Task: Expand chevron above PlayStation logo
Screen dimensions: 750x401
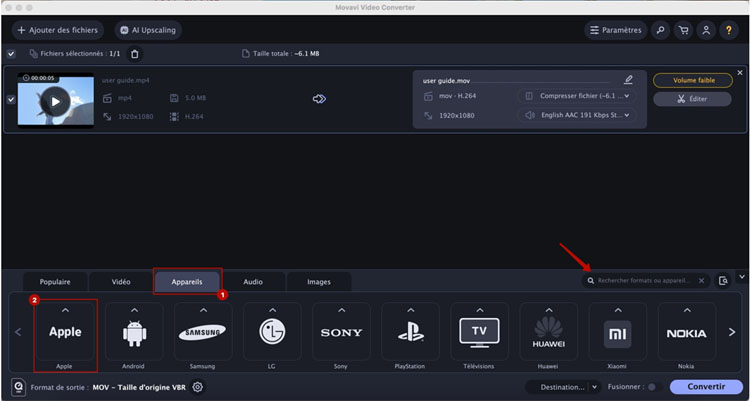Action: pos(411,310)
